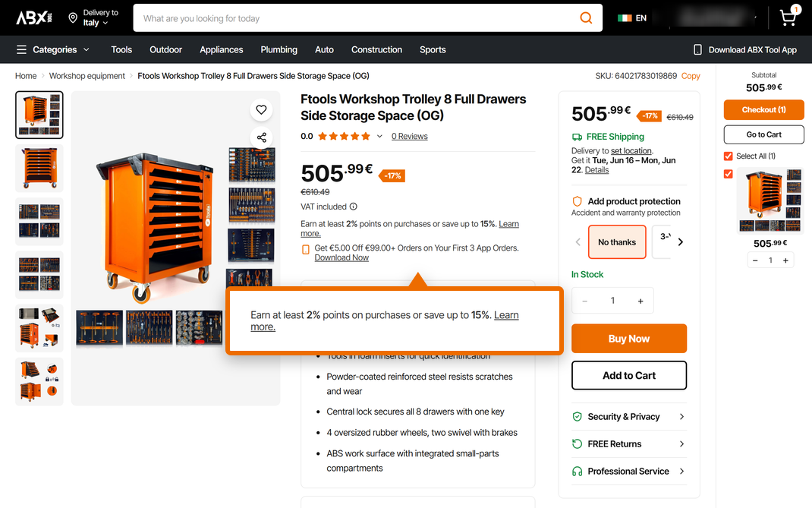This screenshot has height=508, width=812.
Task: Click the search magnifier icon
Action: click(586, 18)
